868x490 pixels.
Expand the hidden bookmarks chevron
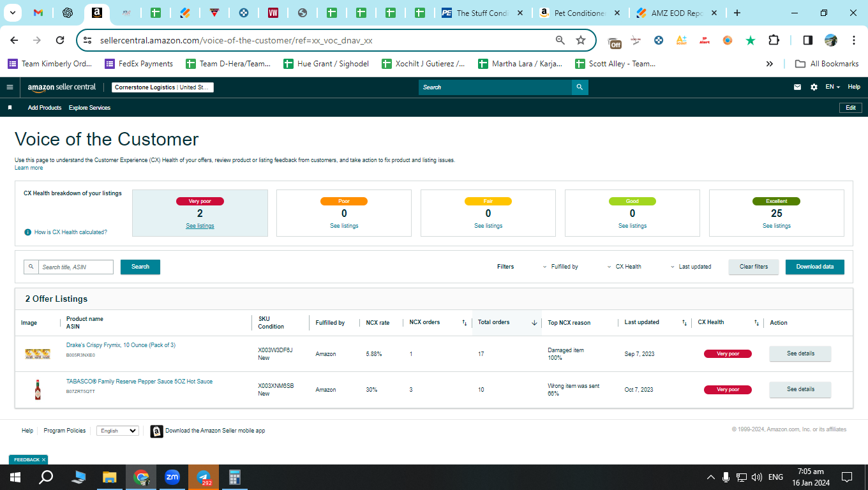coord(770,64)
